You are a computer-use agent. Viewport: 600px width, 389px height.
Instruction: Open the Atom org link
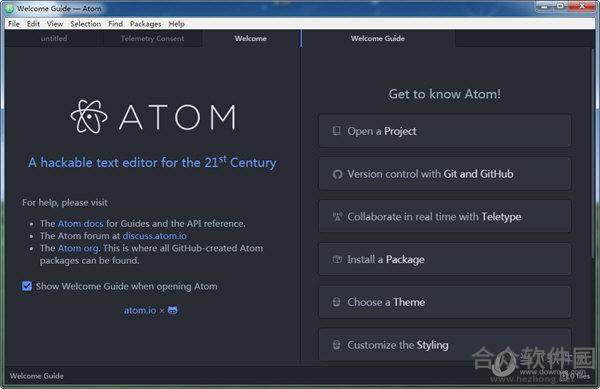78,248
